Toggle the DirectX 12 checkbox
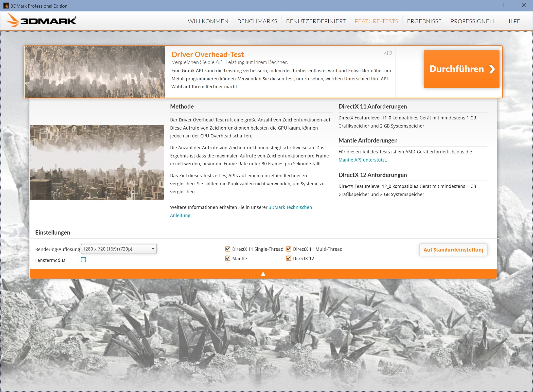The width and height of the screenshot is (533, 392). pyautogui.click(x=289, y=258)
